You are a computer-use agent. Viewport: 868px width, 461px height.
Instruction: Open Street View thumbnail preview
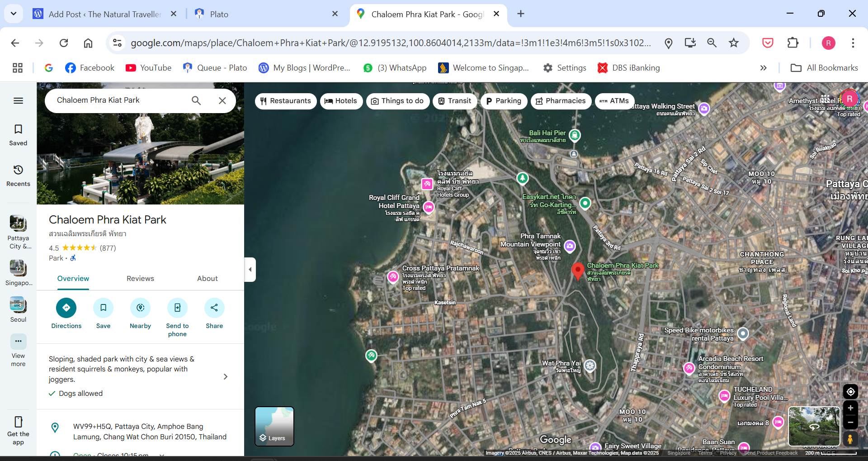(814, 426)
